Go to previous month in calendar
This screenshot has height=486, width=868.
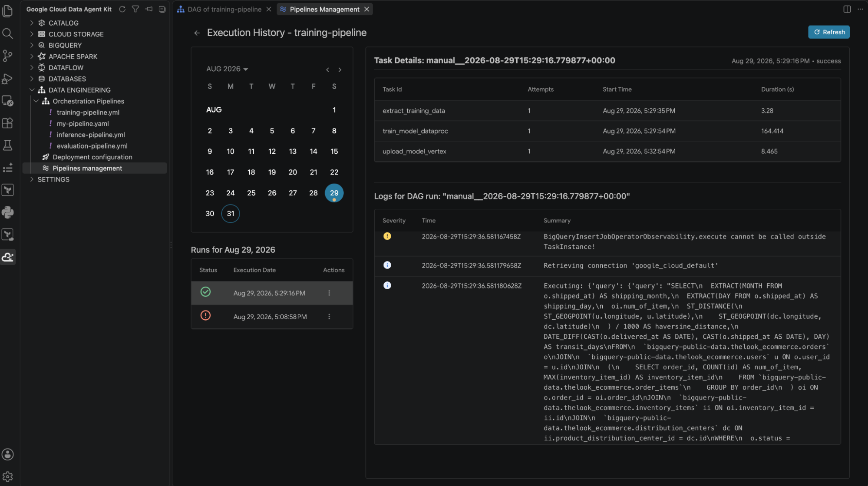327,69
